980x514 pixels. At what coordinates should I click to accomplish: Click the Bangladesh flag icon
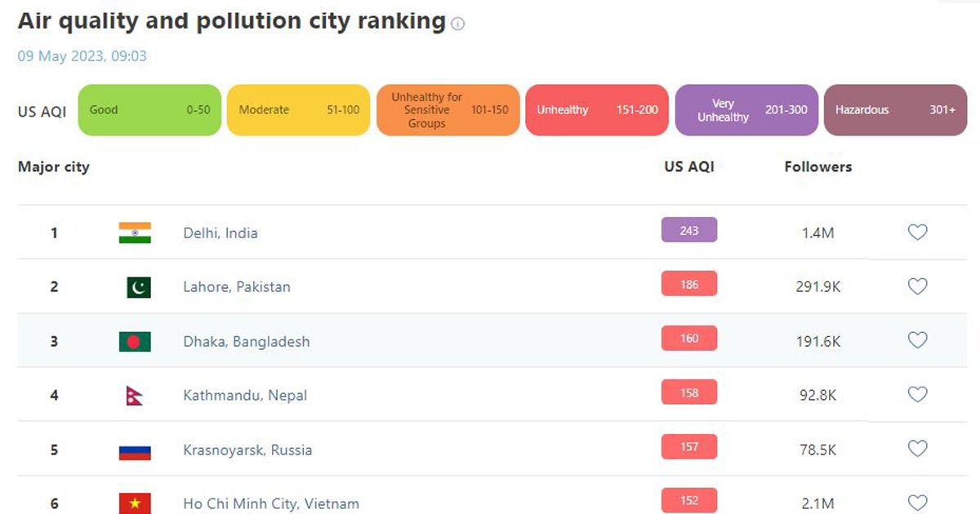tap(135, 341)
